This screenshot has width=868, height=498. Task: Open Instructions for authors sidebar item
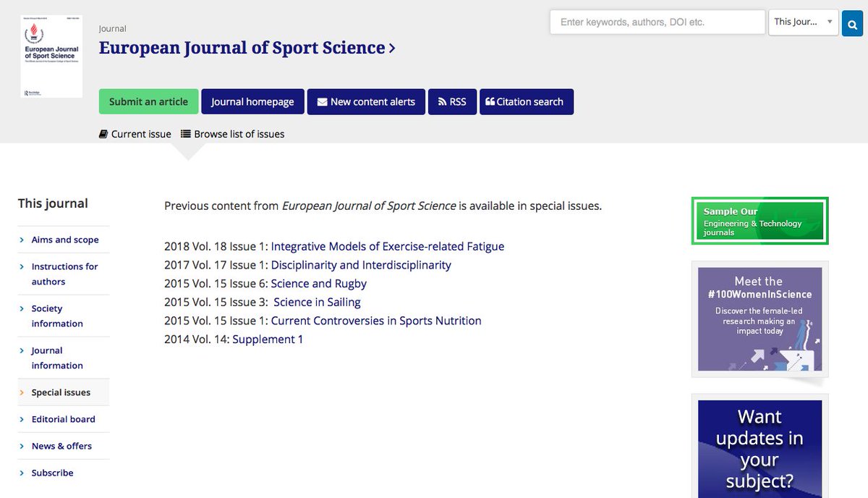tap(64, 274)
